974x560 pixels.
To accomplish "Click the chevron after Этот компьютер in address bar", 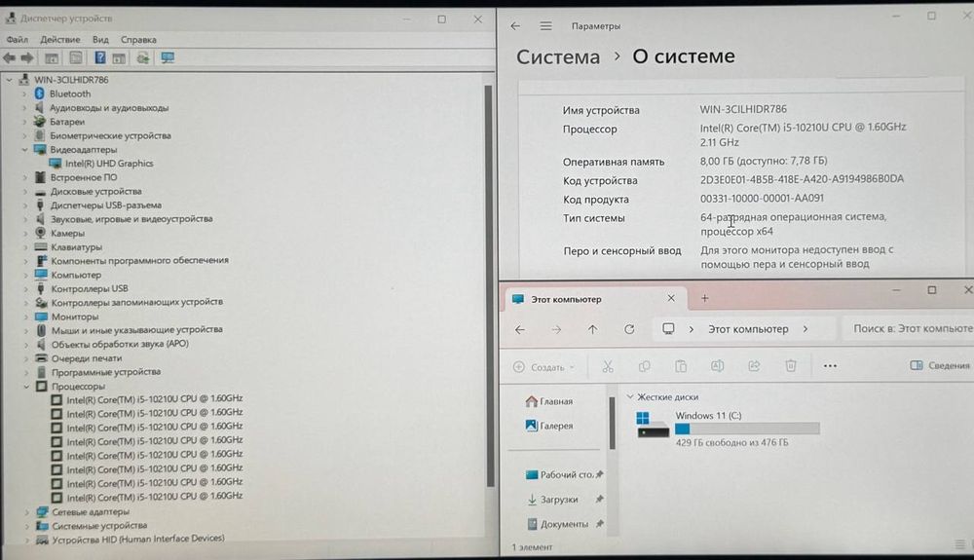I will coord(805,329).
